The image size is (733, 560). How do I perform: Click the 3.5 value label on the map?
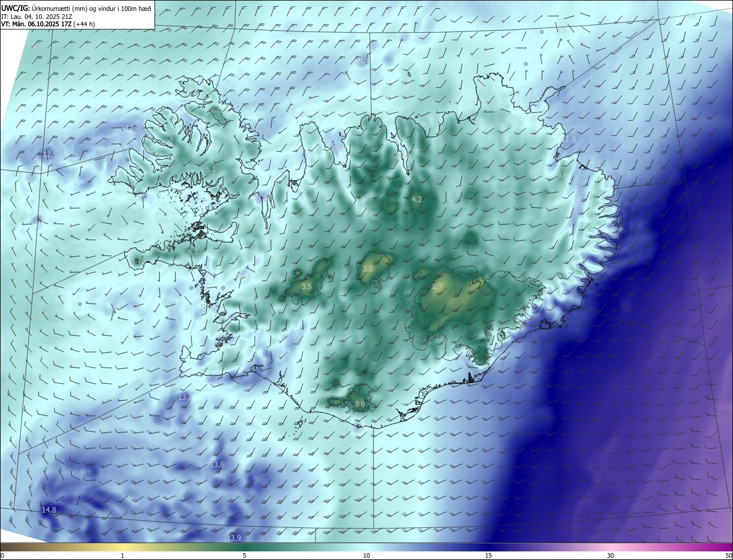(306, 286)
